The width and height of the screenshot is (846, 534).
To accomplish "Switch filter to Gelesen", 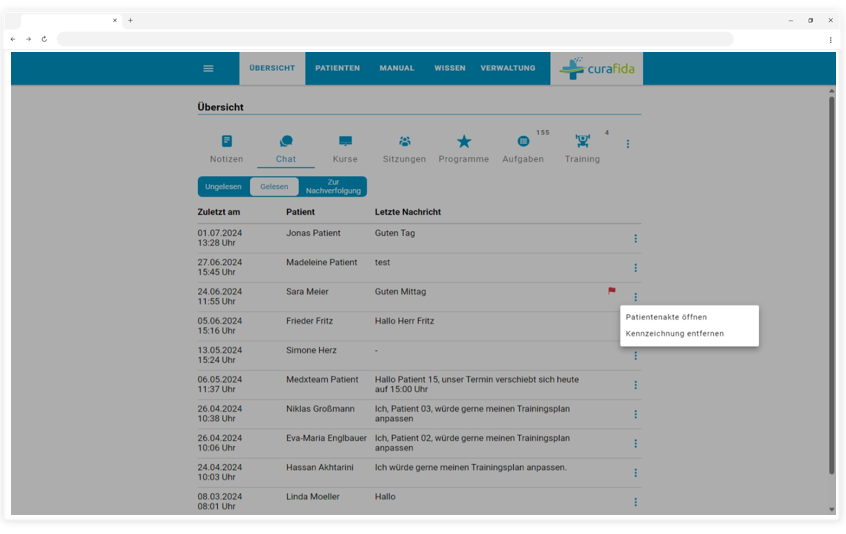I will [x=274, y=187].
